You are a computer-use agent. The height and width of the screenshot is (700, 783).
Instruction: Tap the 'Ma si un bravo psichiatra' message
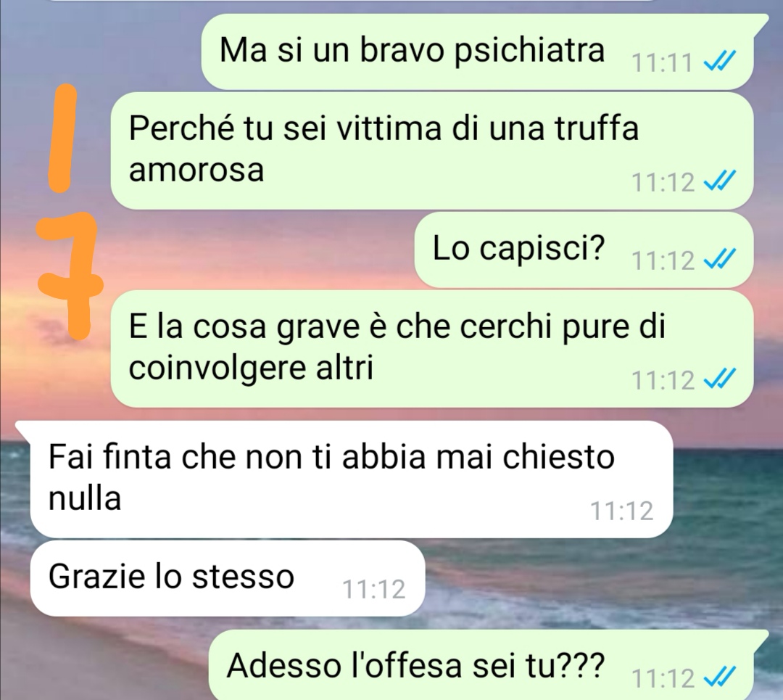477,52
